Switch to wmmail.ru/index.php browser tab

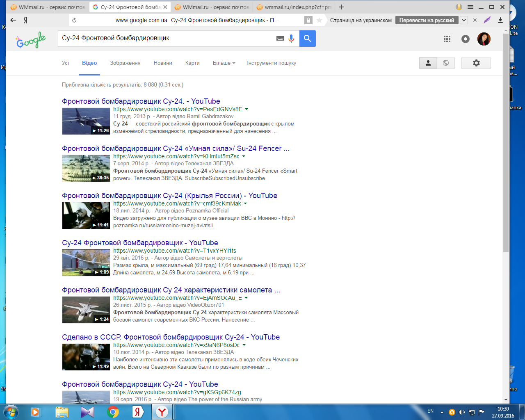[294, 7]
